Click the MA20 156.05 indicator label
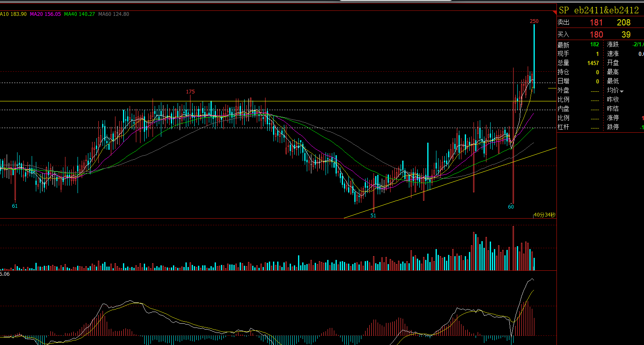 (x=45, y=14)
